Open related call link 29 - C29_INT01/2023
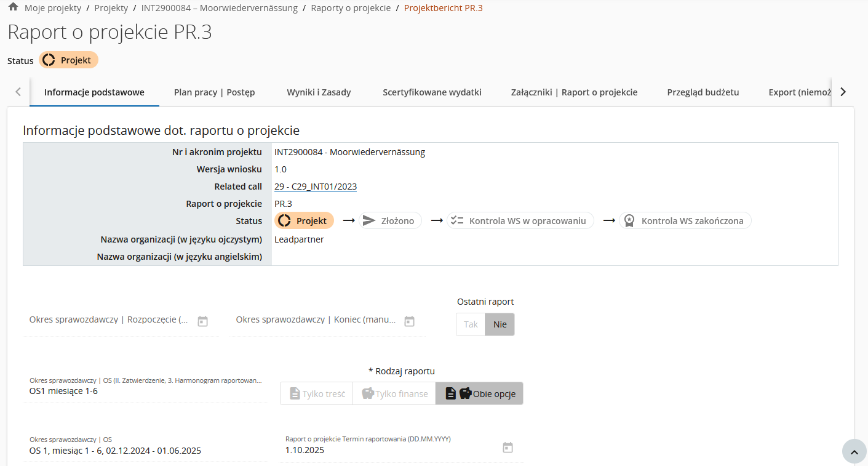 pyautogui.click(x=316, y=187)
